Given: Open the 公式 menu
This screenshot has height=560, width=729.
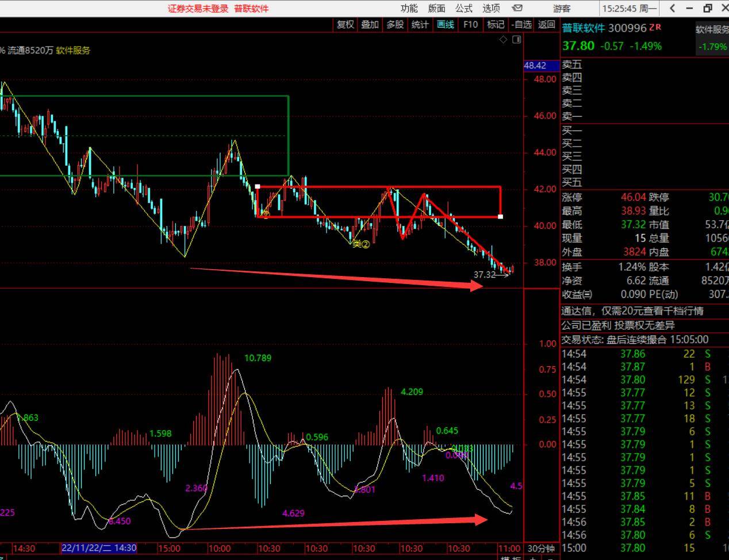Looking at the screenshot, I should 463,8.
